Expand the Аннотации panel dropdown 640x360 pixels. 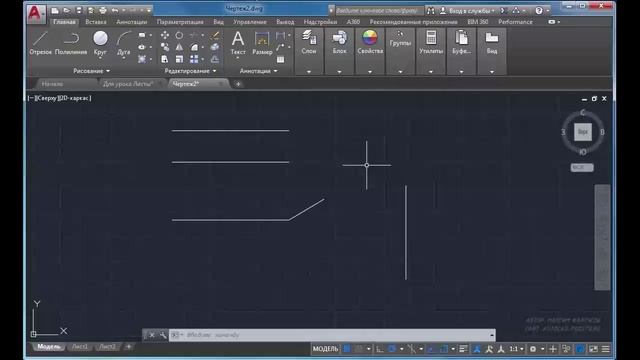[258, 71]
